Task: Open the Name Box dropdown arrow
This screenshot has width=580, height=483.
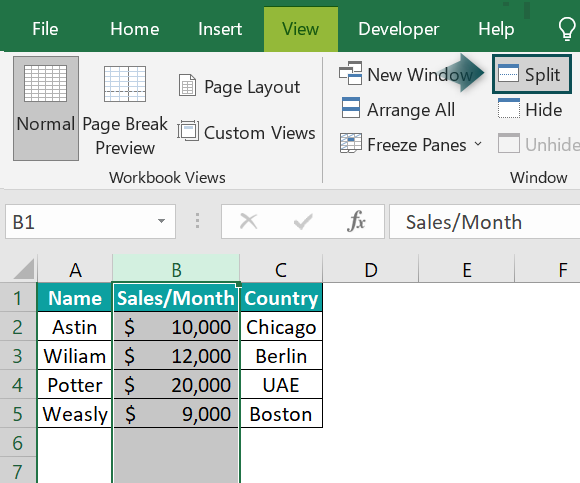Action: coord(161,221)
